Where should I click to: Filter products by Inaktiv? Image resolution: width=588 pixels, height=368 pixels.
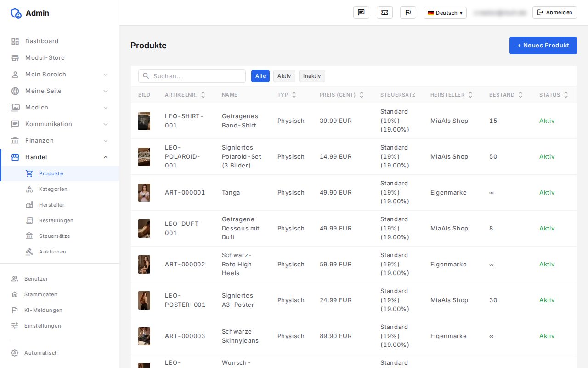pyautogui.click(x=312, y=76)
